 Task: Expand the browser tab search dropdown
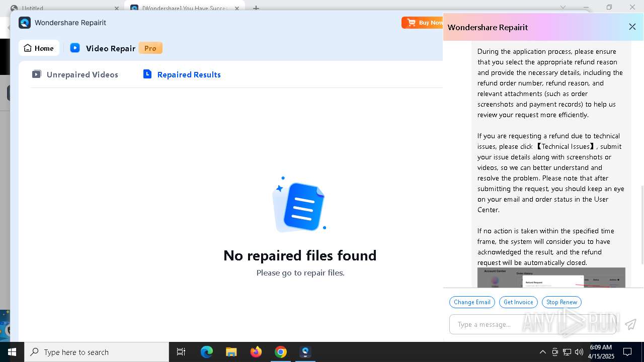pyautogui.click(x=563, y=8)
